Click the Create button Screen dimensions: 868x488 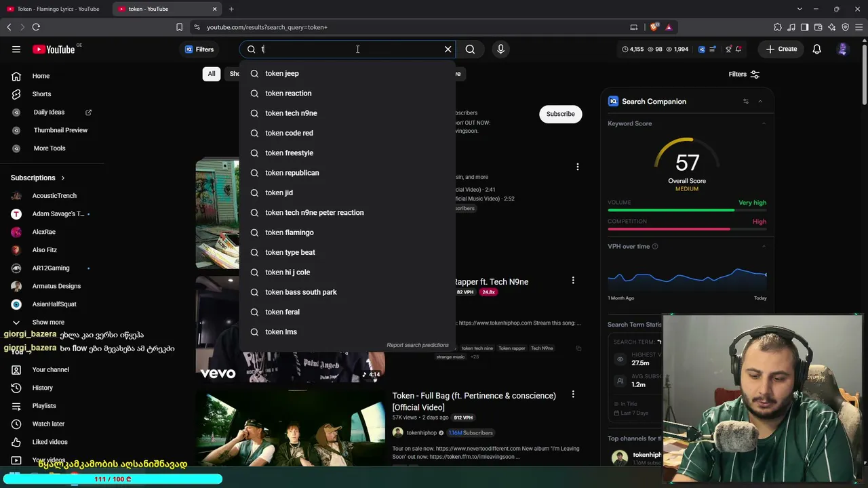tap(781, 49)
